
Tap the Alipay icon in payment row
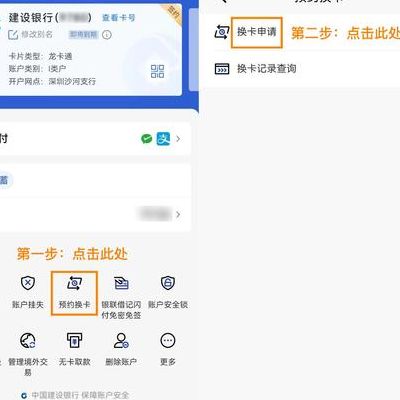coord(163,139)
